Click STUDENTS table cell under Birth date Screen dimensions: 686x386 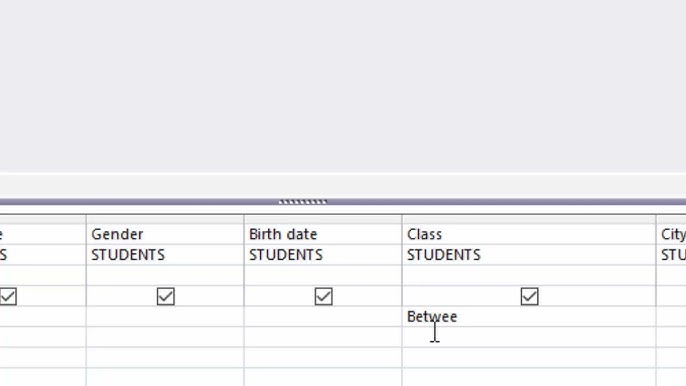point(323,255)
